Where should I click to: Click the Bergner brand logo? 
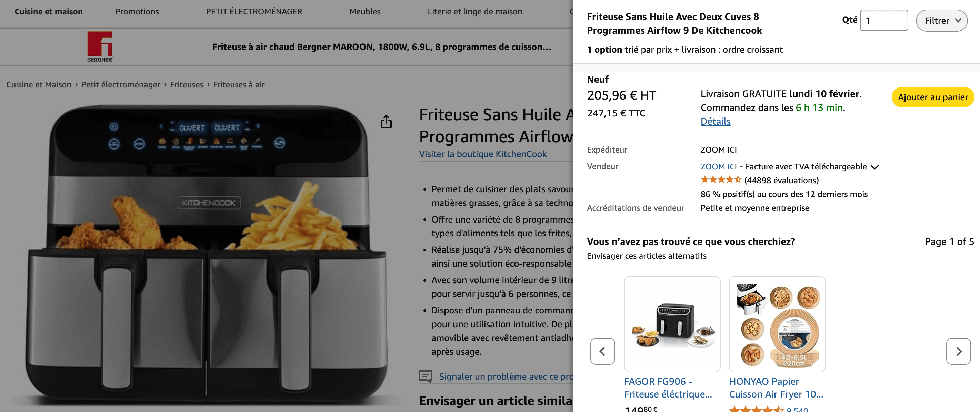click(100, 47)
